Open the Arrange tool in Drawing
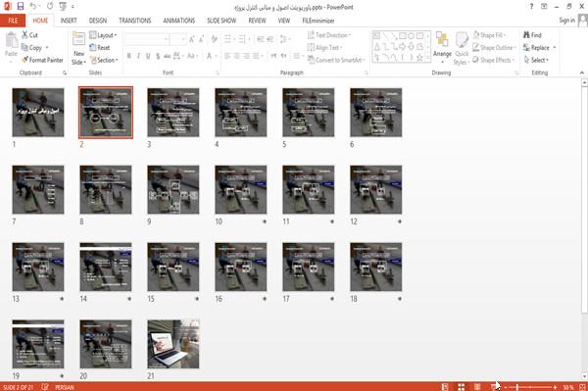 tap(442, 47)
